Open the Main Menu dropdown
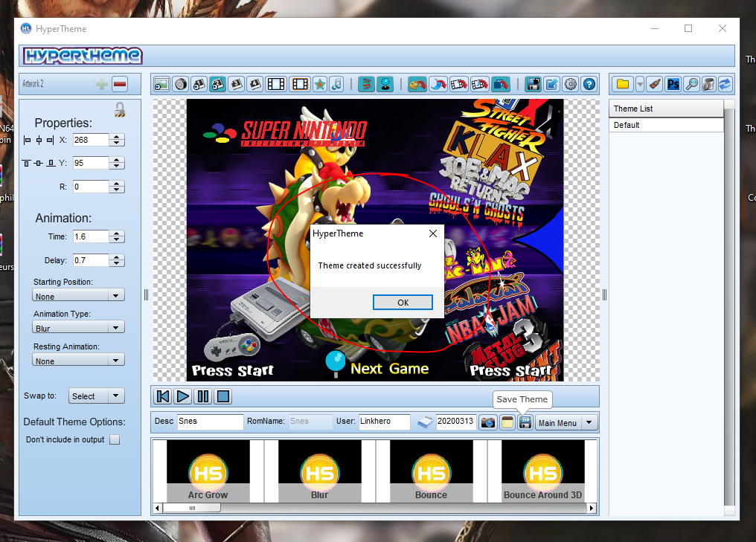Image resolution: width=756 pixels, height=542 pixels. (567, 422)
